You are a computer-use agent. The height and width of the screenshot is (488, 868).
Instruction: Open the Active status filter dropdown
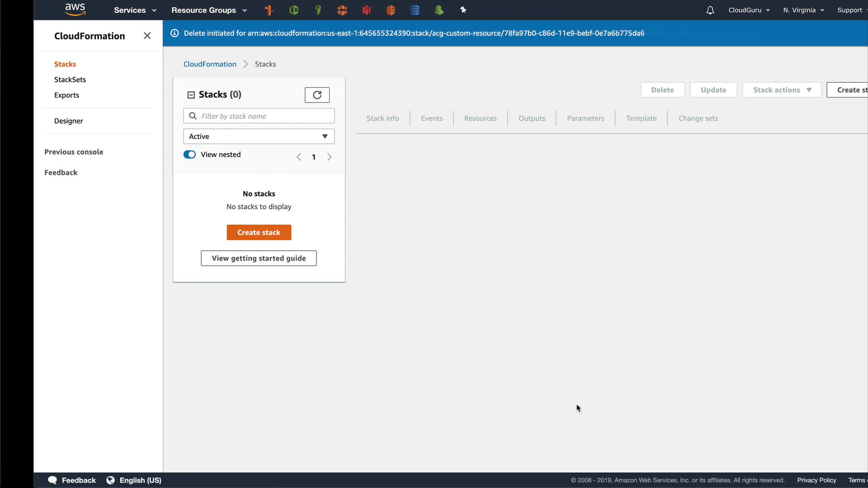point(259,136)
